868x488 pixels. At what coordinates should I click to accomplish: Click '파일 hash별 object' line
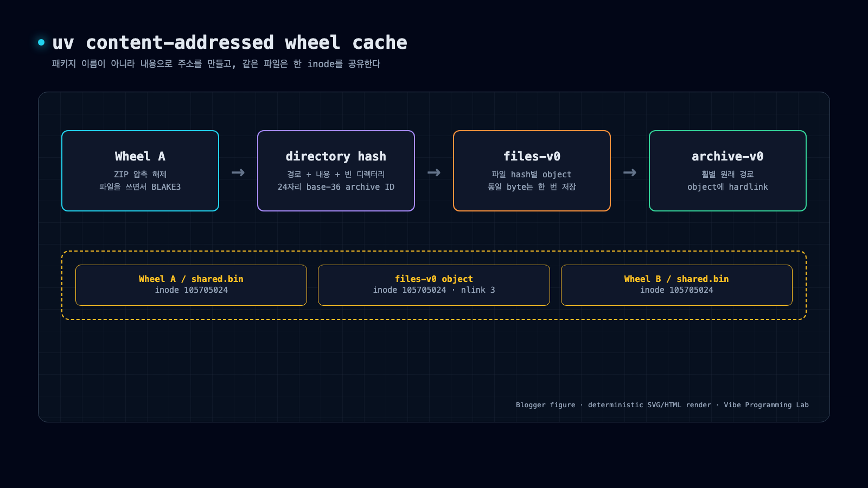click(532, 174)
